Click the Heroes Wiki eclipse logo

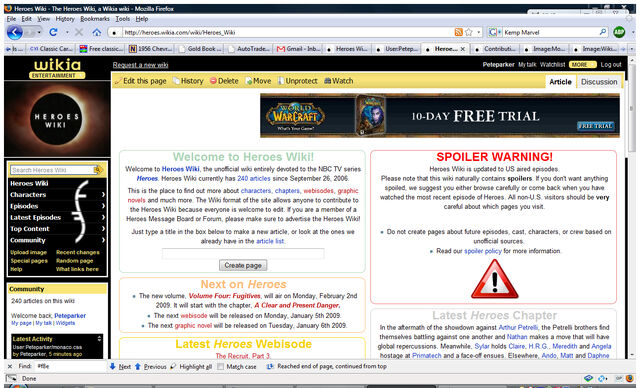[x=57, y=119]
